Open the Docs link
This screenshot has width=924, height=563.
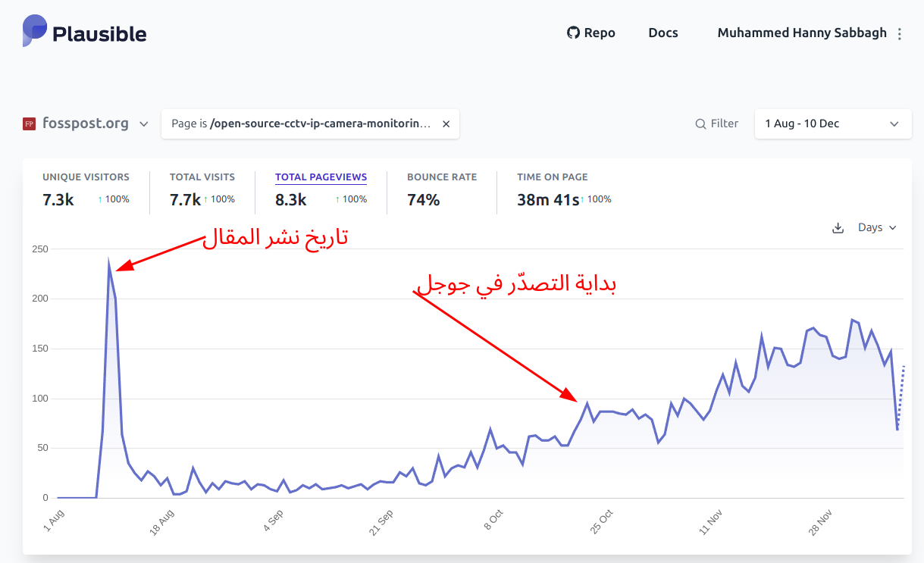click(663, 33)
